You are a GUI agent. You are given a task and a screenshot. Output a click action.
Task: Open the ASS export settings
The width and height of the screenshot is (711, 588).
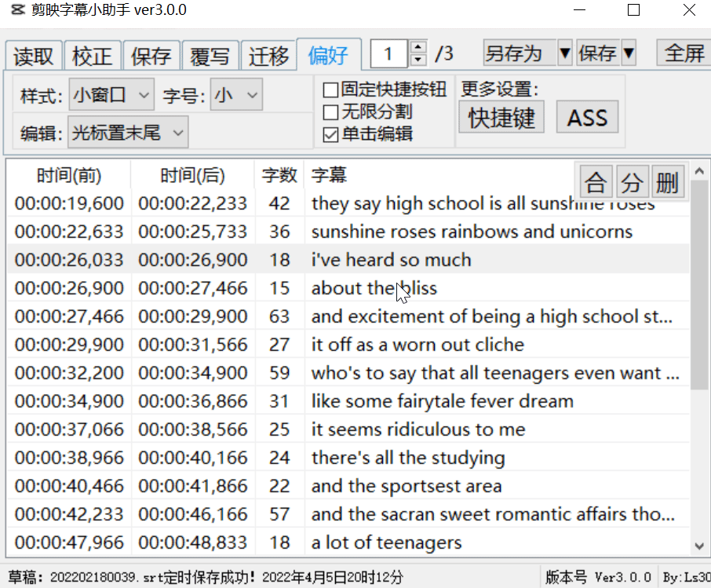click(x=587, y=116)
